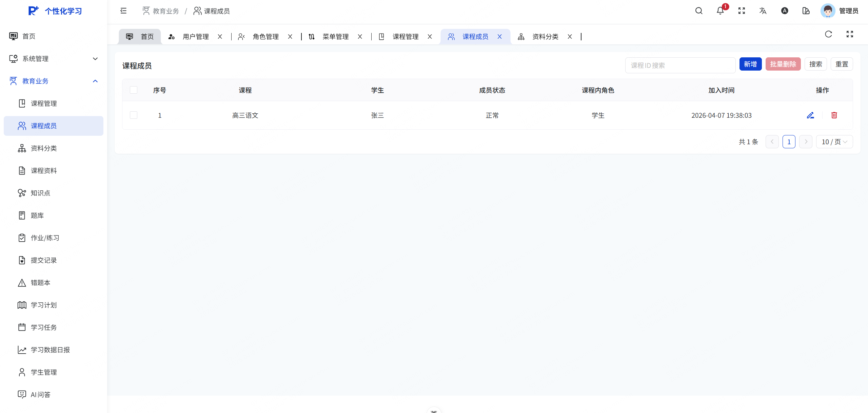Screen dimensions: 868x413
Task: Open the notification bell icon
Action: 720,11
